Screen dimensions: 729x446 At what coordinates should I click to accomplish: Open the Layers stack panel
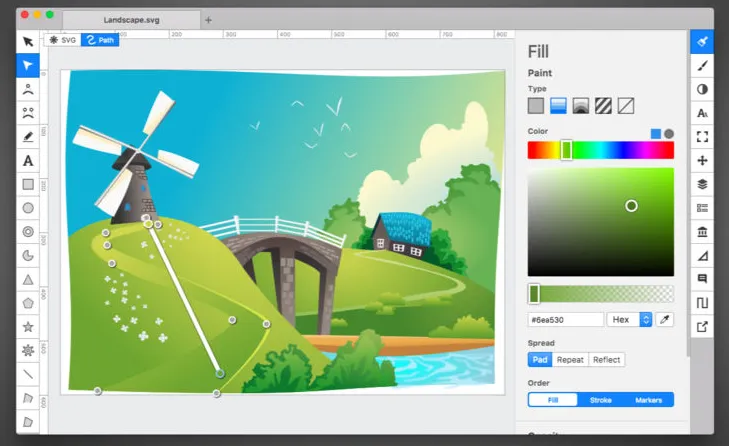[702, 184]
